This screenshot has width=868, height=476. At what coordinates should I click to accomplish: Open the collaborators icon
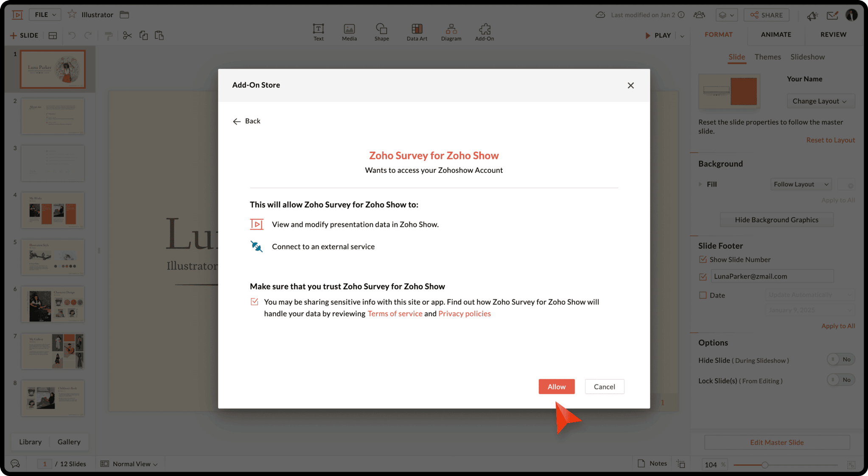click(699, 15)
